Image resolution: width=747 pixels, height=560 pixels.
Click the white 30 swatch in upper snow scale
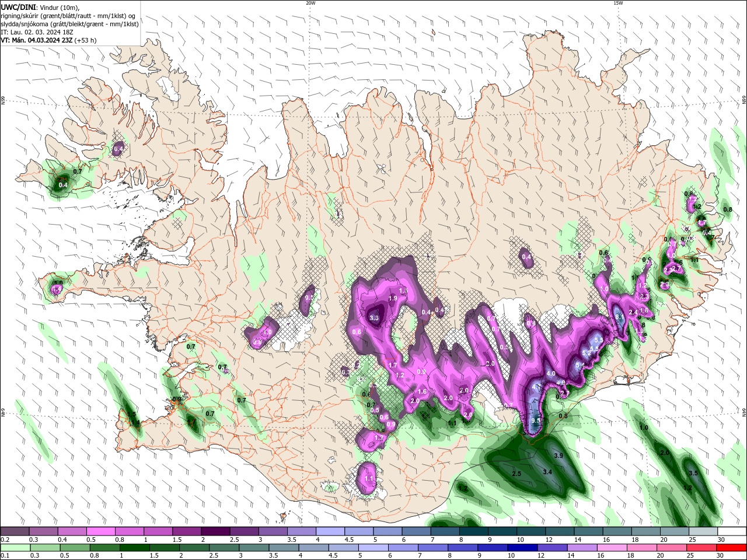tap(732, 531)
